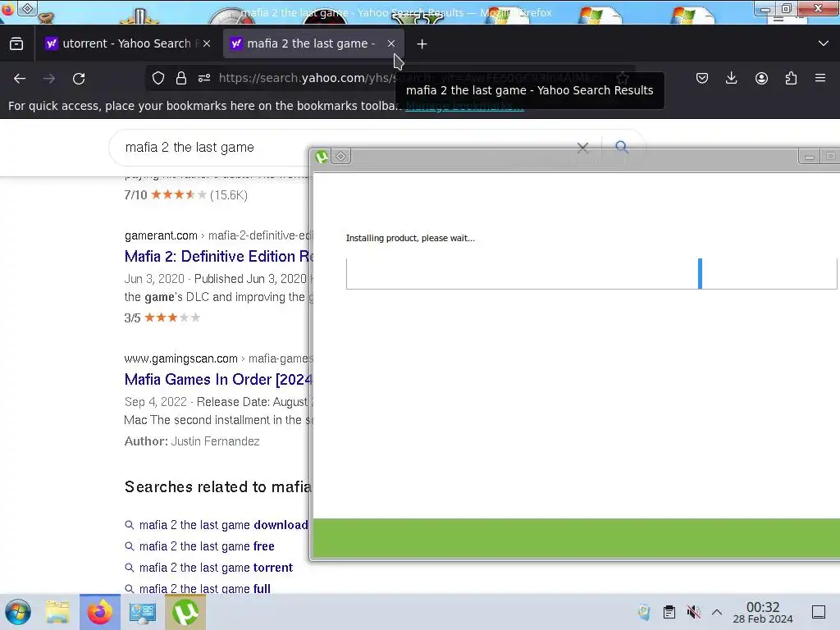Screen dimensions: 840x630
Task: Open site permissions icon in address bar
Action: pos(204,78)
